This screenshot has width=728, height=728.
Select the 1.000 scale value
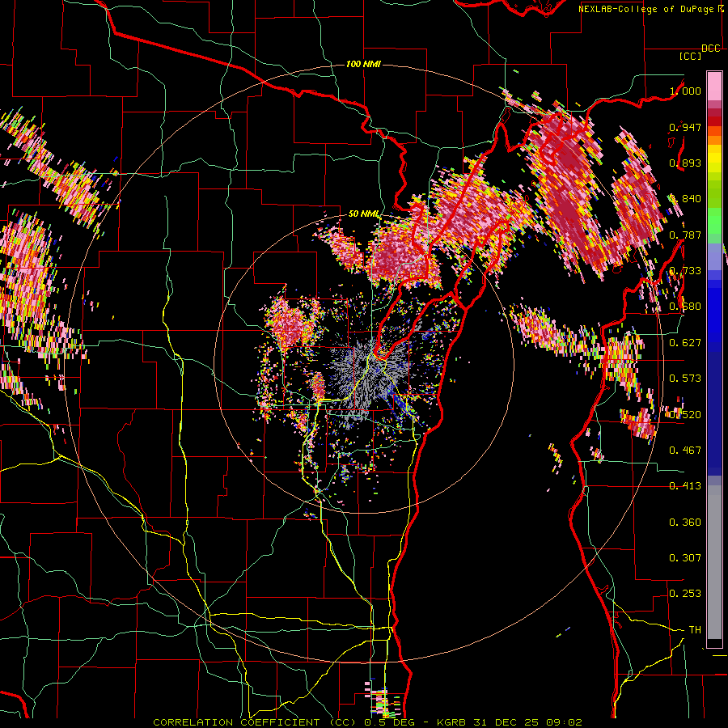tap(685, 91)
